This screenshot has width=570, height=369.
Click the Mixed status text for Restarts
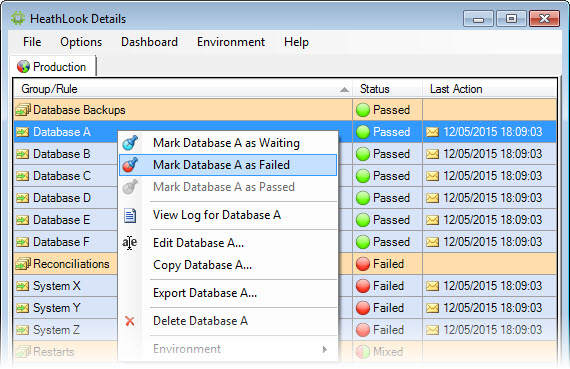coord(388,352)
